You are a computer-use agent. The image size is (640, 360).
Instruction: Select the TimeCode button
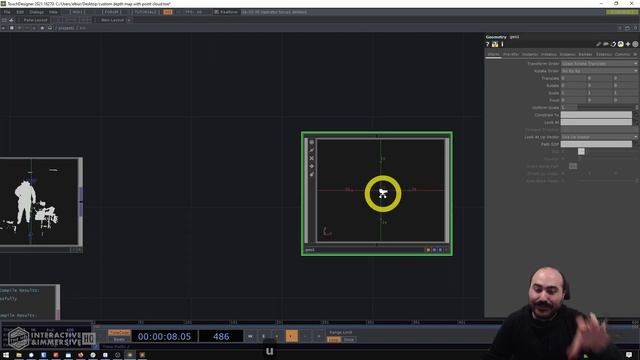tap(119, 333)
